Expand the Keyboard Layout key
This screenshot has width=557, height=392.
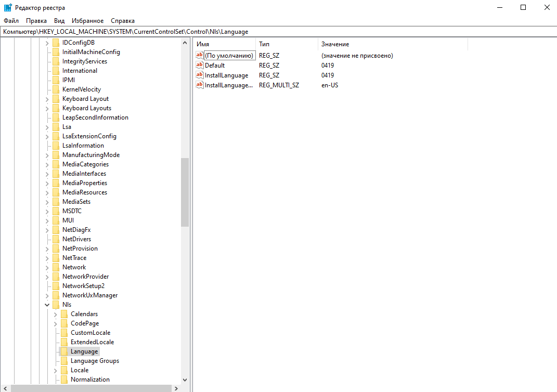[x=47, y=99]
